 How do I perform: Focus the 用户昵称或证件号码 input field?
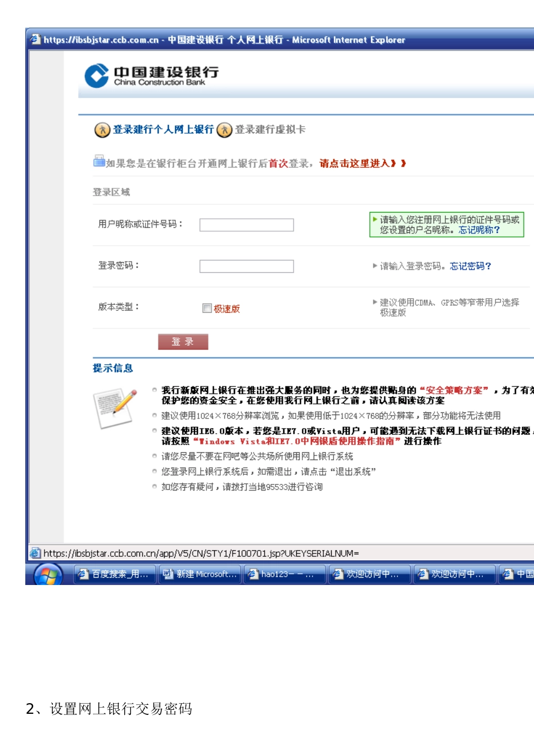coord(247,225)
